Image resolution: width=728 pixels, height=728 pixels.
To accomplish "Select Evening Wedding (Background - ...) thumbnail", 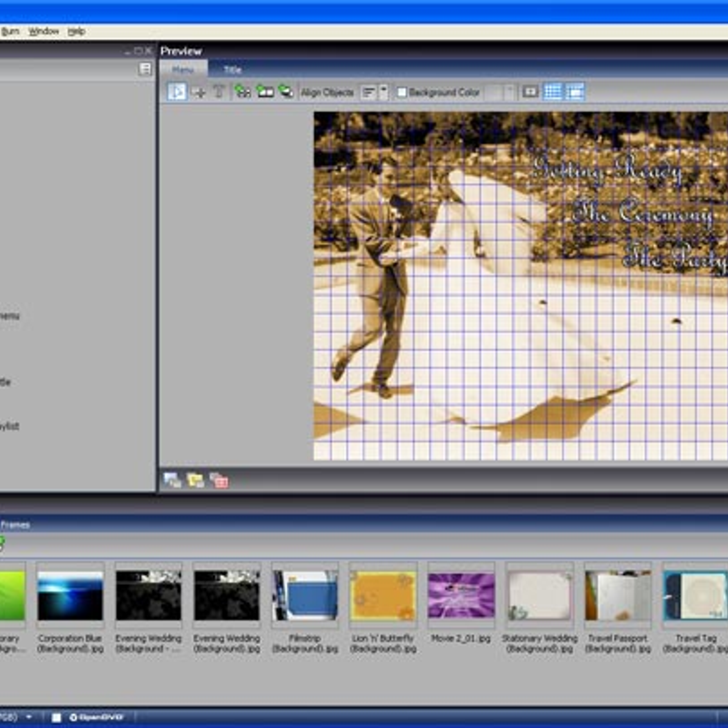I will (x=148, y=595).
